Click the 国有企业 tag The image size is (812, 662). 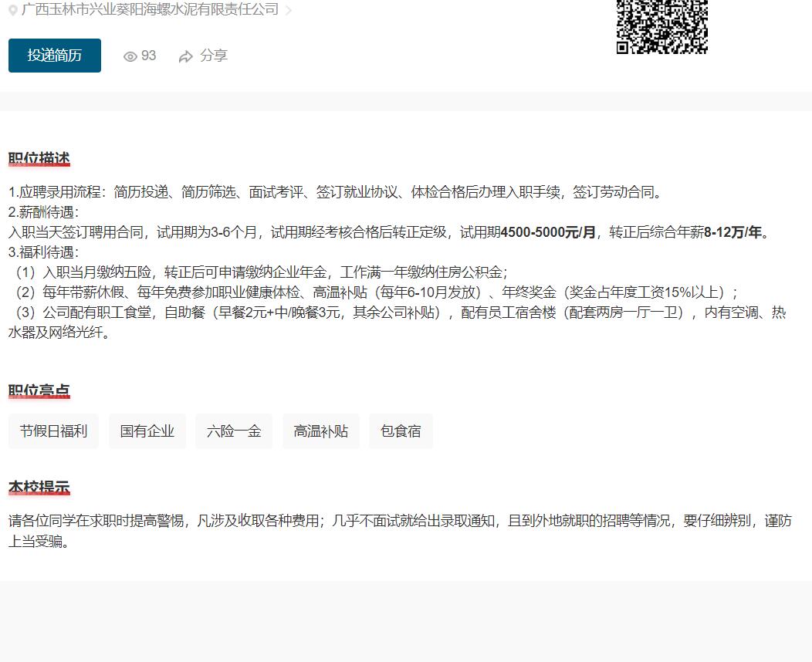click(x=147, y=431)
